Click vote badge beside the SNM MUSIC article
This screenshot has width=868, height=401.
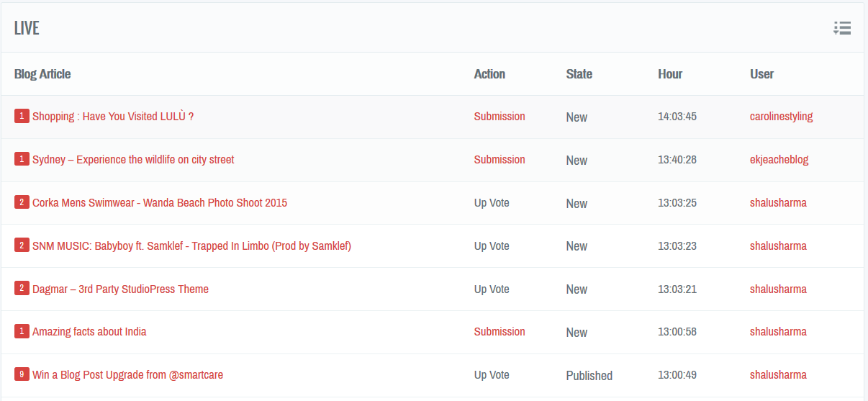point(22,245)
